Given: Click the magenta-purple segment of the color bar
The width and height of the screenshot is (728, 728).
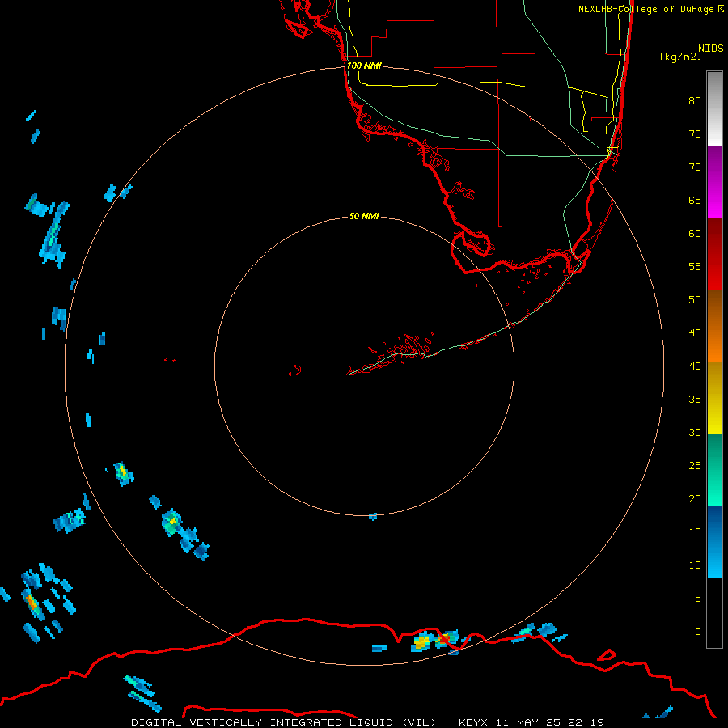Looking at the screenshot, I should point(714,181).
